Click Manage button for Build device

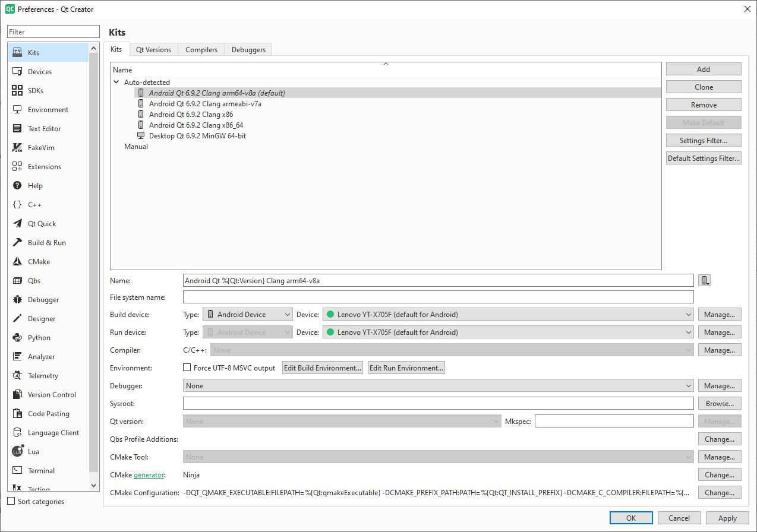(720, 315)
